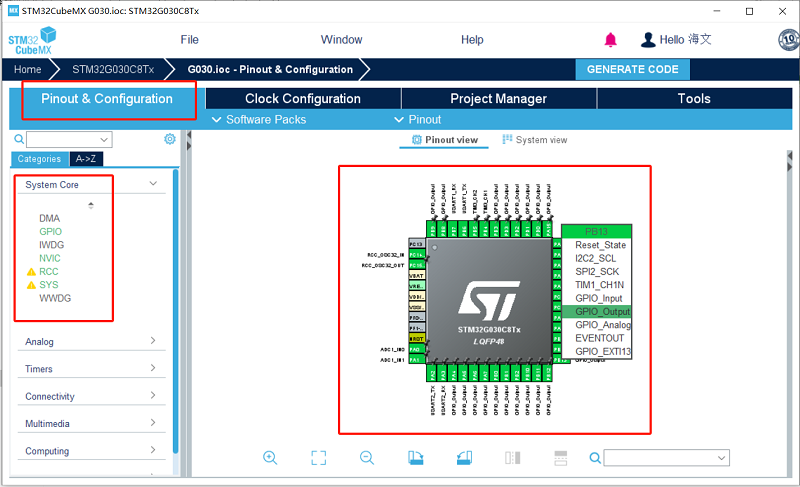The height and width of the screenshot is (487, 800).
Task: Select RCC under System Core
Action: (x=49, y=271)
